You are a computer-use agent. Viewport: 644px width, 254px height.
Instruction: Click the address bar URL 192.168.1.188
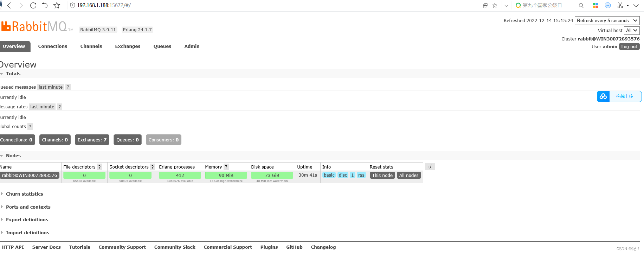(104, 5)
